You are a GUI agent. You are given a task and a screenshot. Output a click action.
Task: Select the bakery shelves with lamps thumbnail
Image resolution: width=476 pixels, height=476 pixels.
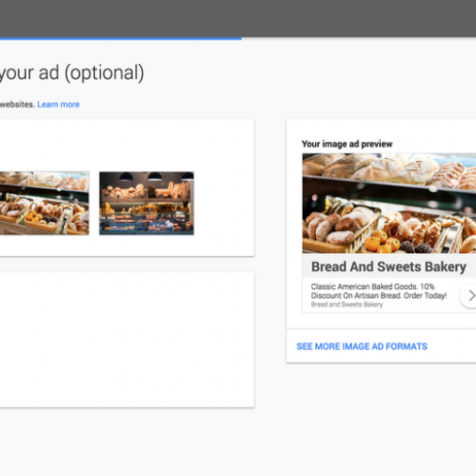pos(147,203)
